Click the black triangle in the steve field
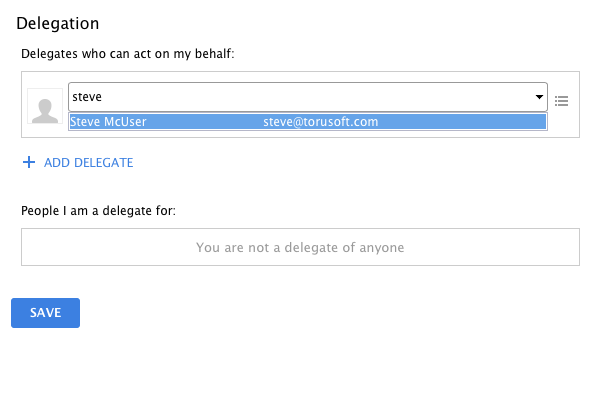 click(x=539, y=97)
